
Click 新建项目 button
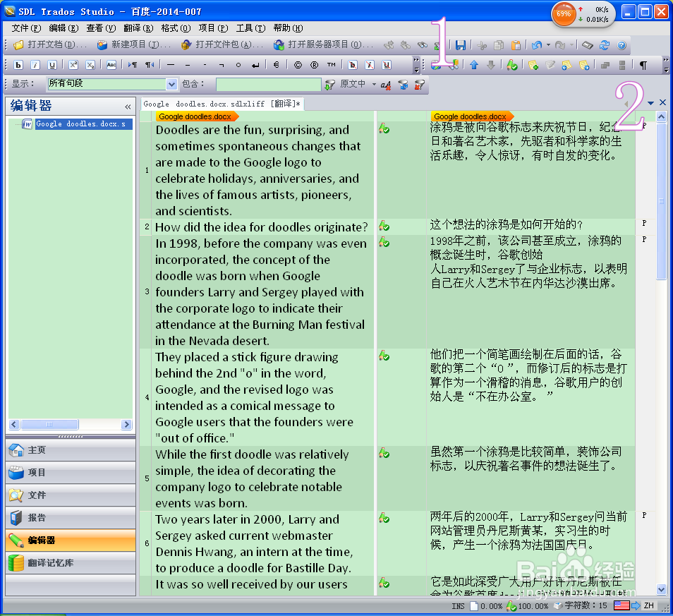pos(134,45)
